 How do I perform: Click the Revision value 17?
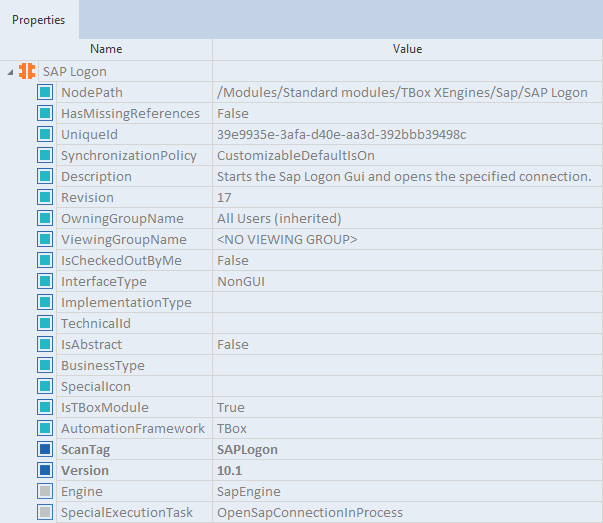pyautogui.click(x=225, y=197)
